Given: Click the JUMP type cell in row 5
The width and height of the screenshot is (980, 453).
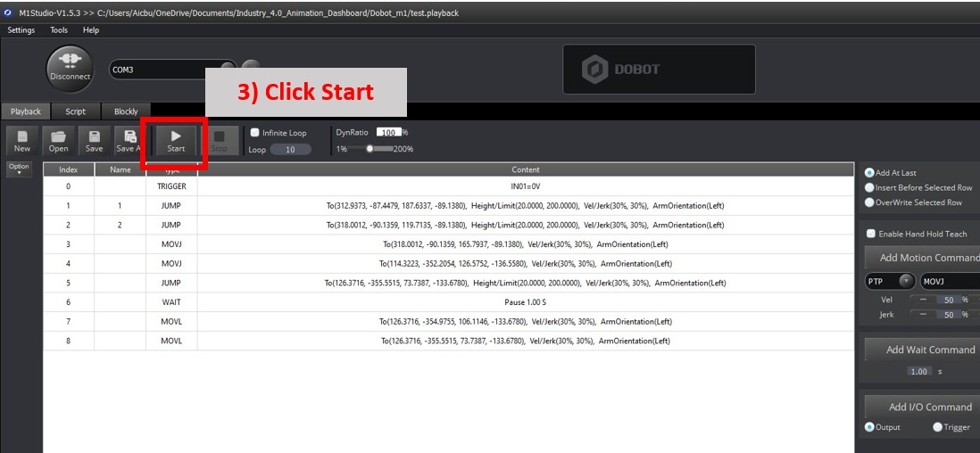Looking at the screenshot, I should click(172, 283).
